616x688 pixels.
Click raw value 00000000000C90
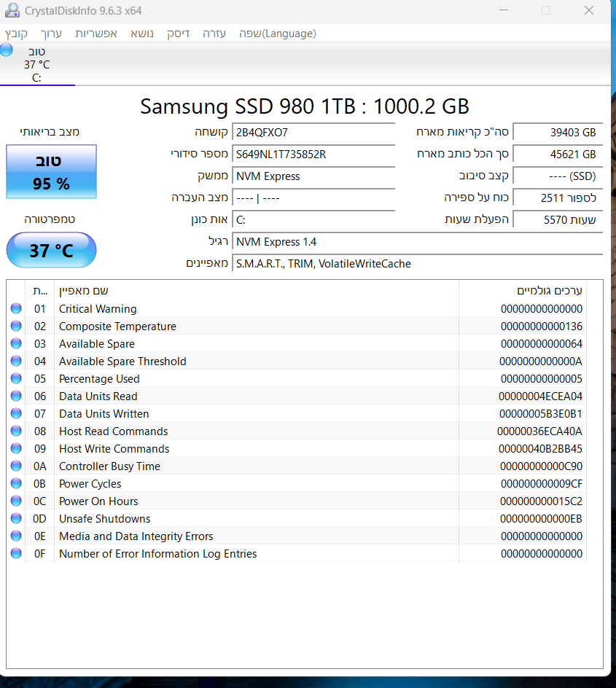(x=541, y=466)
